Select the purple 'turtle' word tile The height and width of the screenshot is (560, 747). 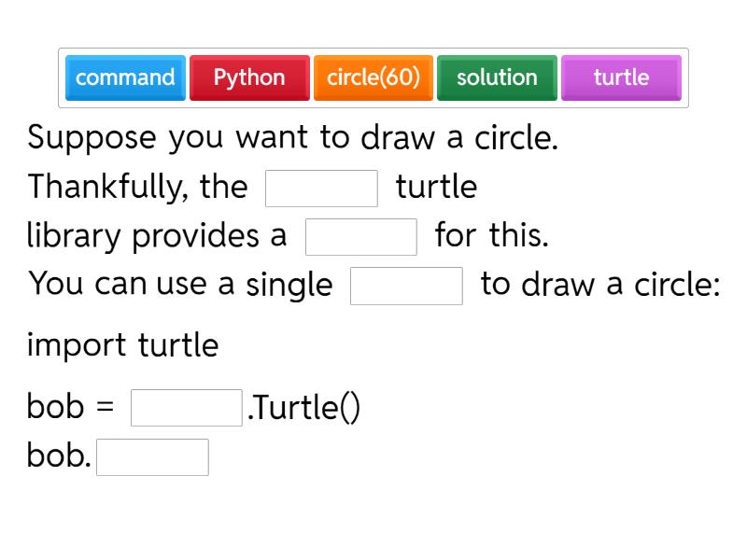621,78
